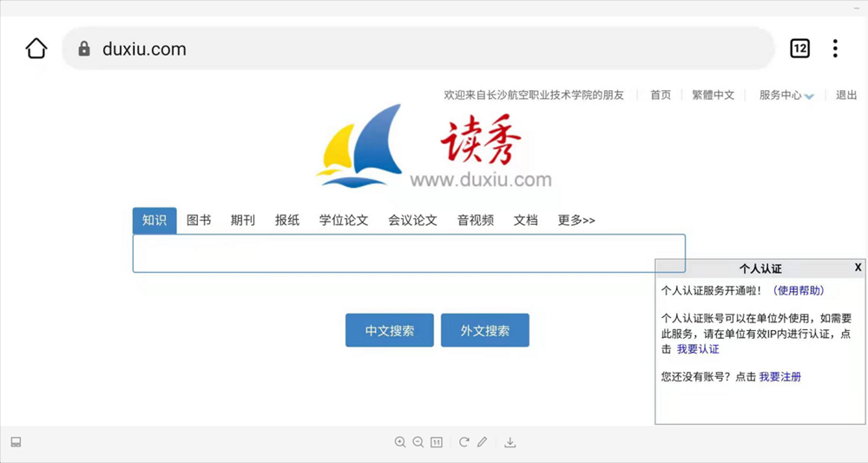
Task: Expand the 服务中心 dropdown
Action: click(786, 96)
